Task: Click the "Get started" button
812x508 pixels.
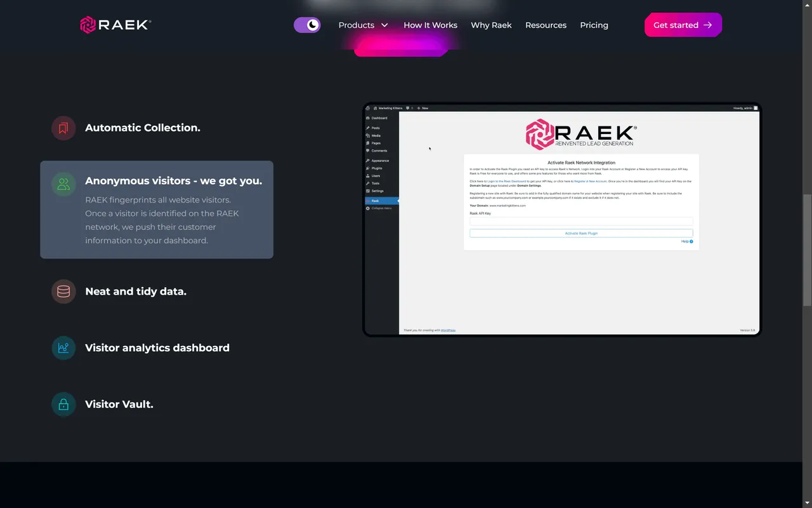Action: (x=683, y=25)
